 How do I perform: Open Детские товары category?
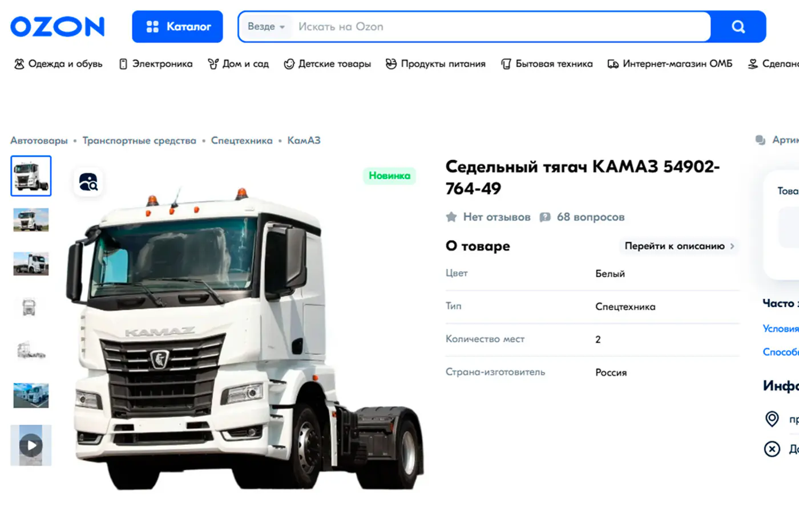[x=334, y=64]
